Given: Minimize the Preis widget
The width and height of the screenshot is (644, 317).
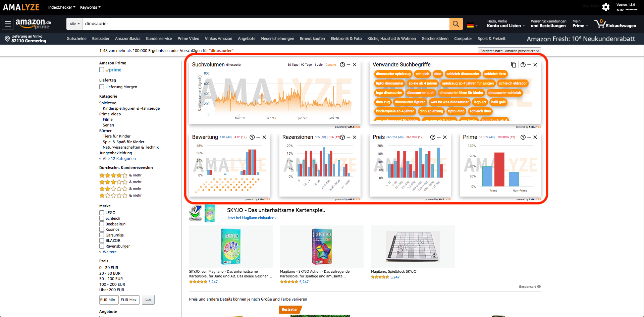Looking at the screenshot, I should [x=439, y=137].
